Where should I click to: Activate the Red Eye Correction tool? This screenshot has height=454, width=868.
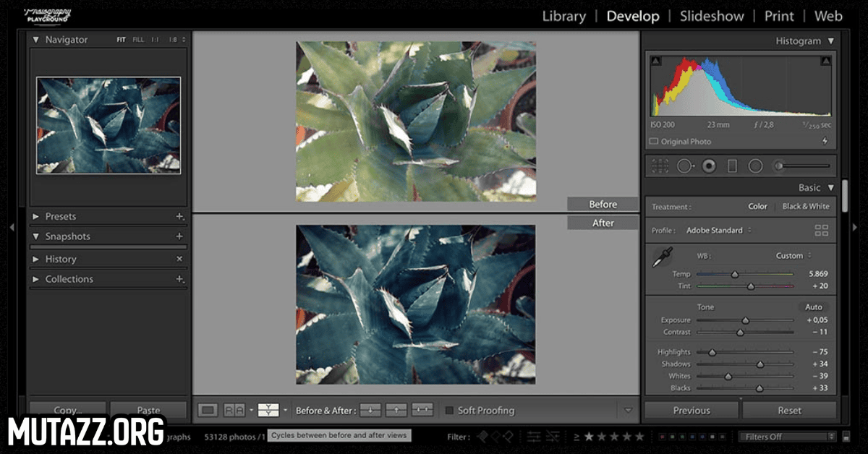click(709, 166)
